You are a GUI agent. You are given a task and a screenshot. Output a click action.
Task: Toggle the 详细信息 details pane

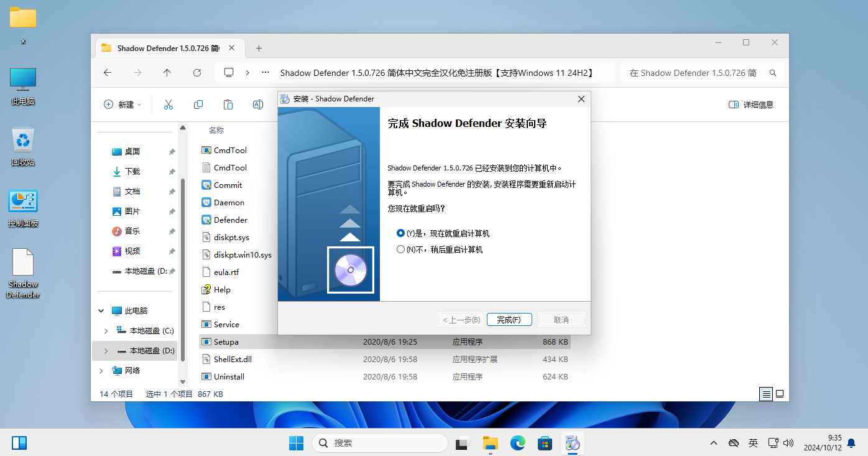[x=751, y=105]
